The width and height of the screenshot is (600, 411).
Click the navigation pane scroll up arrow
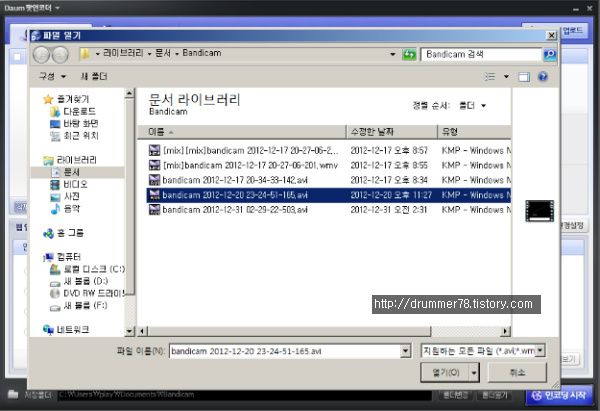coord(129,93)
